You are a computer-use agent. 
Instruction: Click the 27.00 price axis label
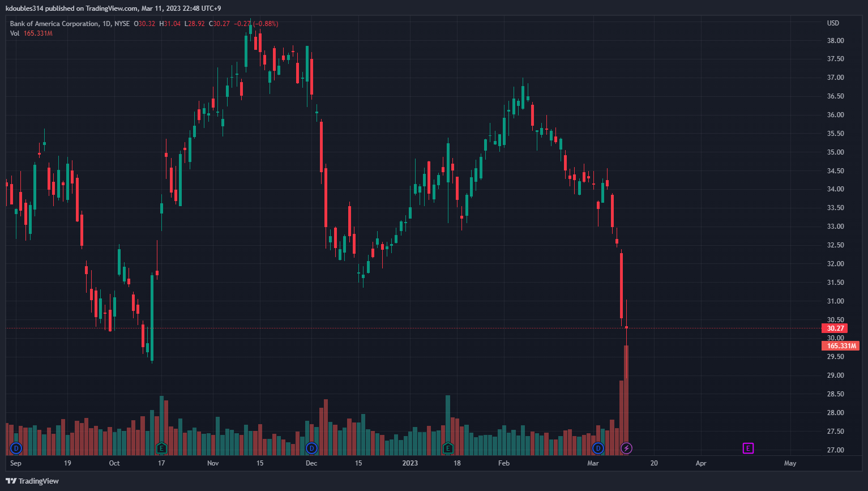[x=835, y=450]
